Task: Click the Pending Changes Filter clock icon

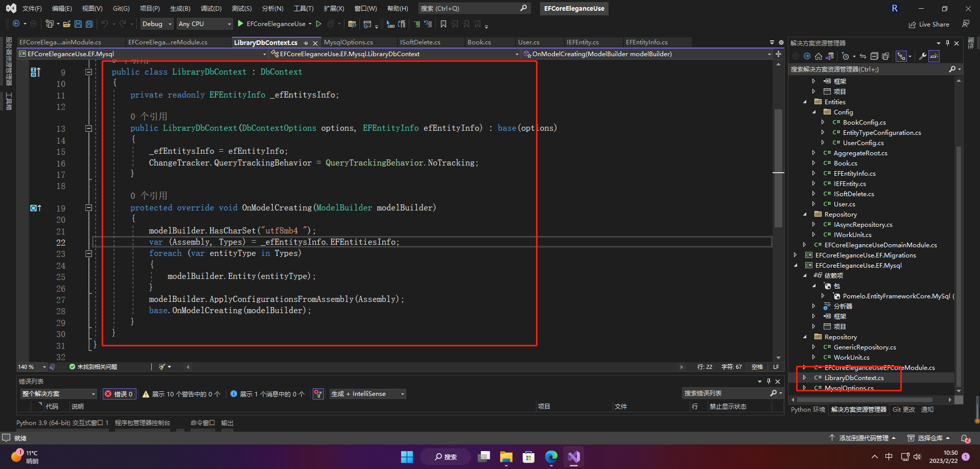Action: 846,56
